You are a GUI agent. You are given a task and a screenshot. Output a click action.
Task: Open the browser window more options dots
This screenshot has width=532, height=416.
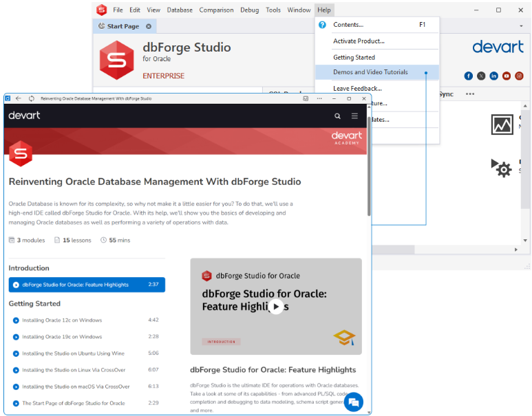[x=319, y=98]
